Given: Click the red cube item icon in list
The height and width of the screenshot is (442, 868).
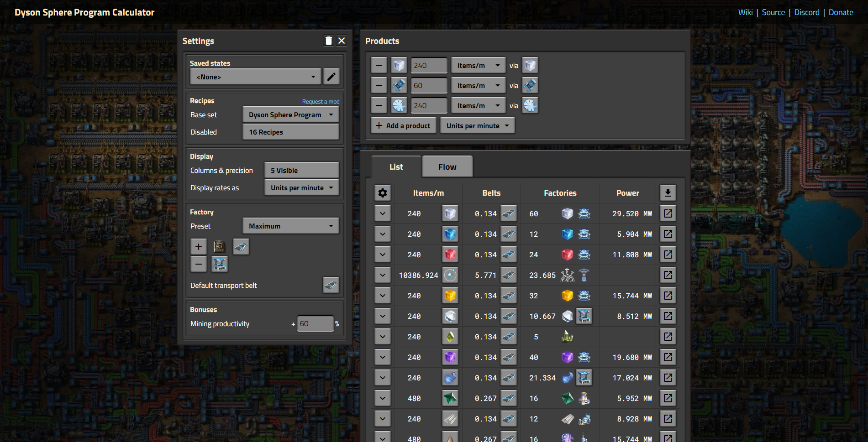Looking at the screenshot, I should click(x=450, y=255).
